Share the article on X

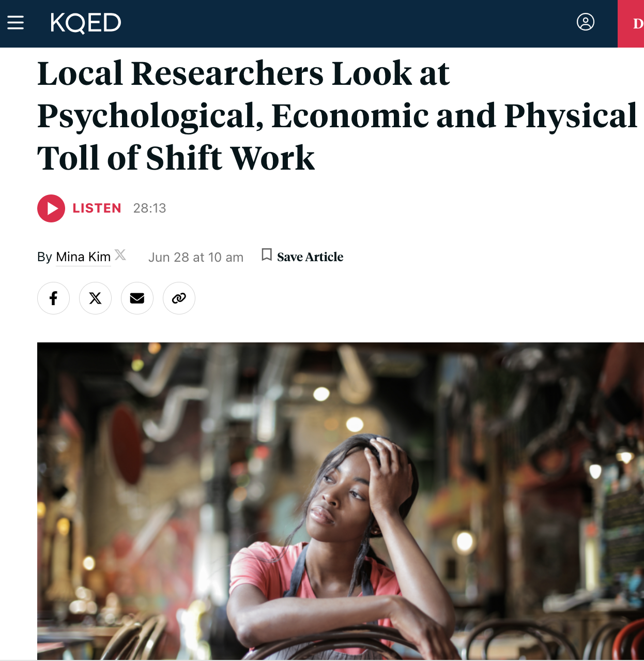(x=95, y=298)
